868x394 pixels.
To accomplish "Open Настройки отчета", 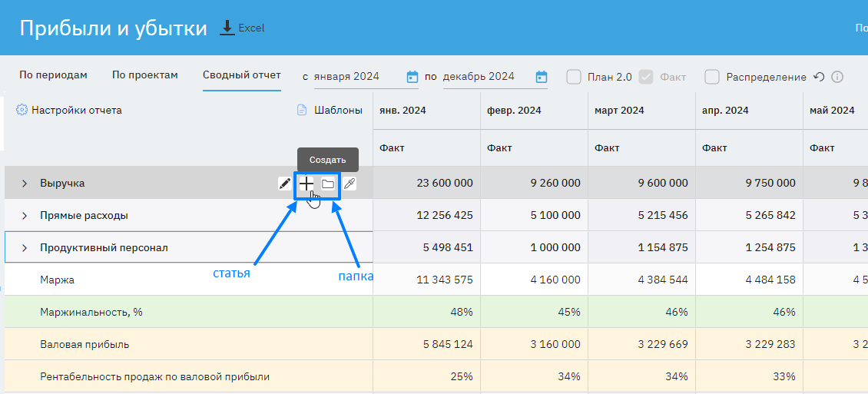I will [69, 110].
